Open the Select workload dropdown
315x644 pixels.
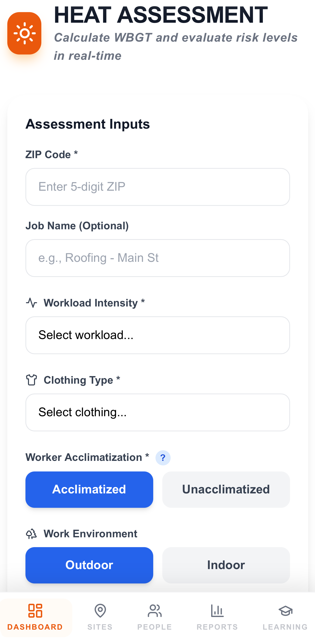(x=157, y=335)
